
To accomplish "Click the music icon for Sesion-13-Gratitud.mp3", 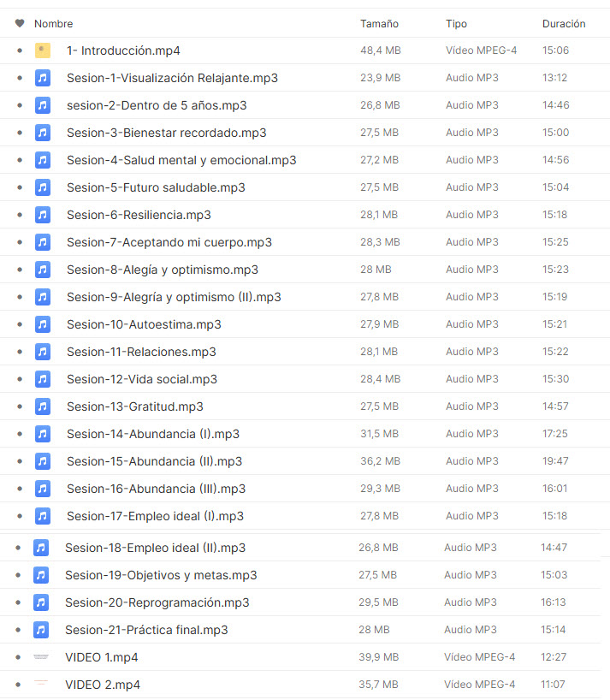I will point(43,406).
